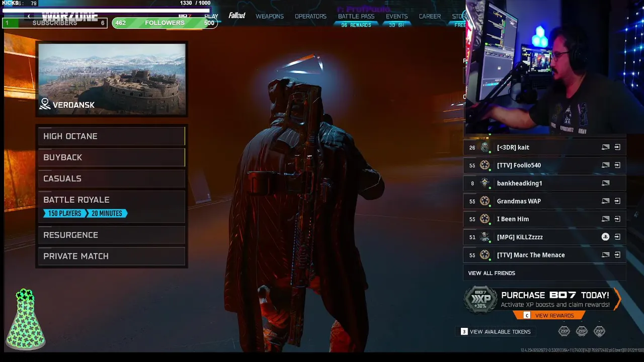Click the join-party icon next to [<3DR] kait
Viewport: 644px width, 362px height.
tap(617, 147)
